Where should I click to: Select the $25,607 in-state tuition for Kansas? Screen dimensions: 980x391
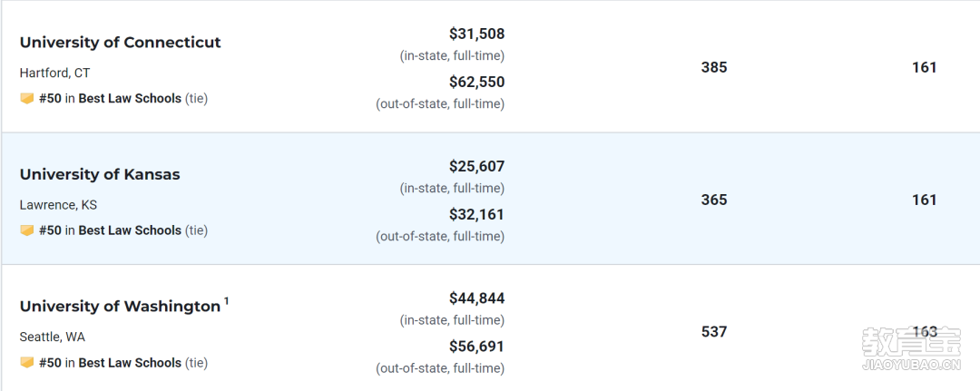[x=477, y=167]
